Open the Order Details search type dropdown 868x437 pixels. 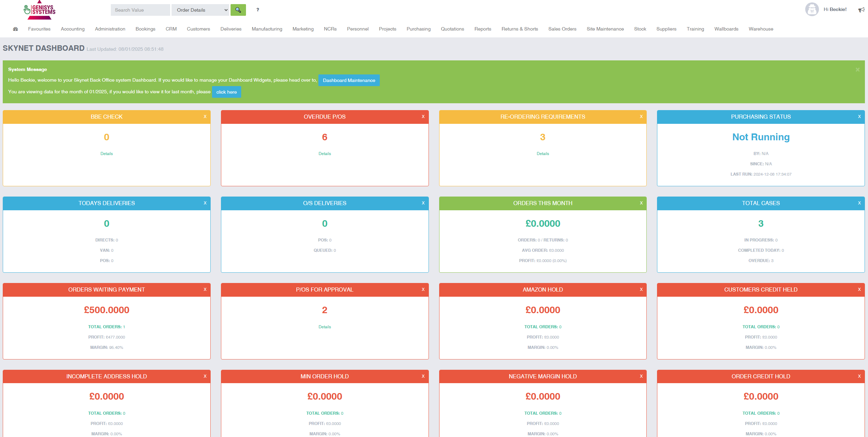[200, 10]
